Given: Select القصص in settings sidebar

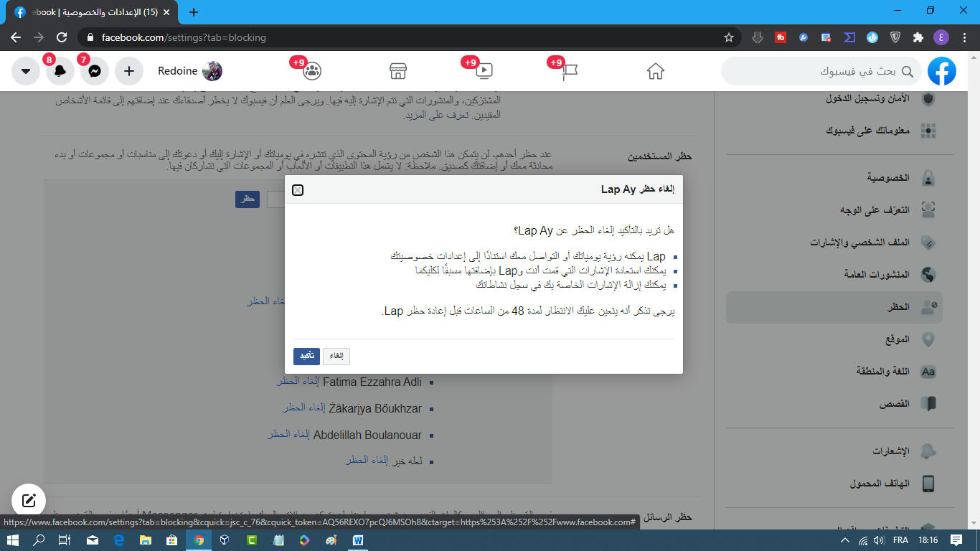Looking at the screenshot, I should (x=834, y=404).
